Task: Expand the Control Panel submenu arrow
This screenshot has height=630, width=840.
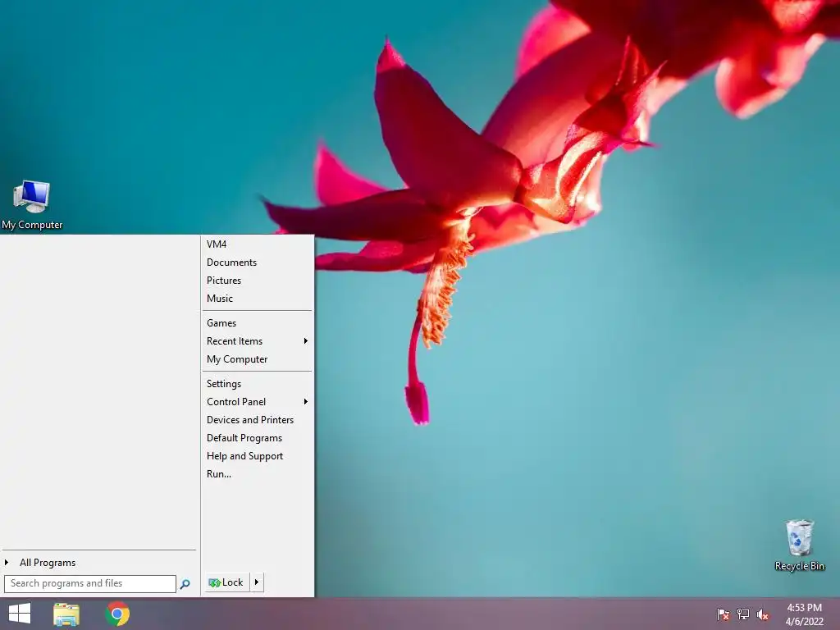Action: (306, 402)
